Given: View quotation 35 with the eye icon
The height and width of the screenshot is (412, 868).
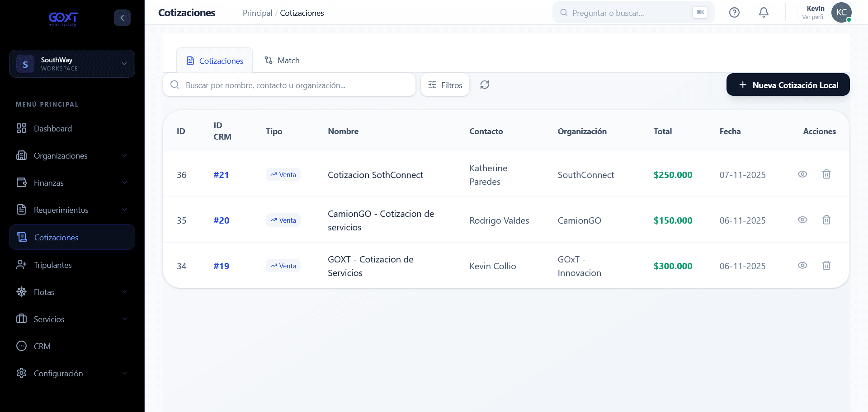Looking at the screenshot, I should [802, 220].
